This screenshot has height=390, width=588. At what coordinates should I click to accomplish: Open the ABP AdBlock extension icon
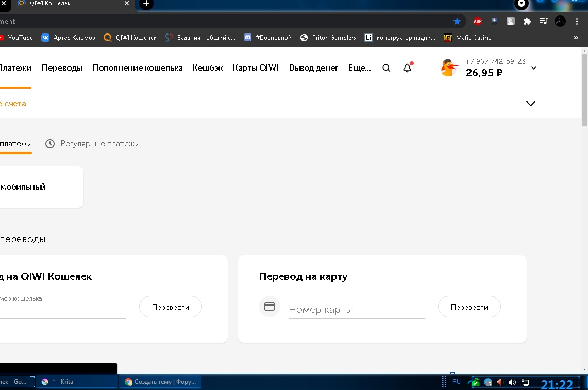pos(477,21)
